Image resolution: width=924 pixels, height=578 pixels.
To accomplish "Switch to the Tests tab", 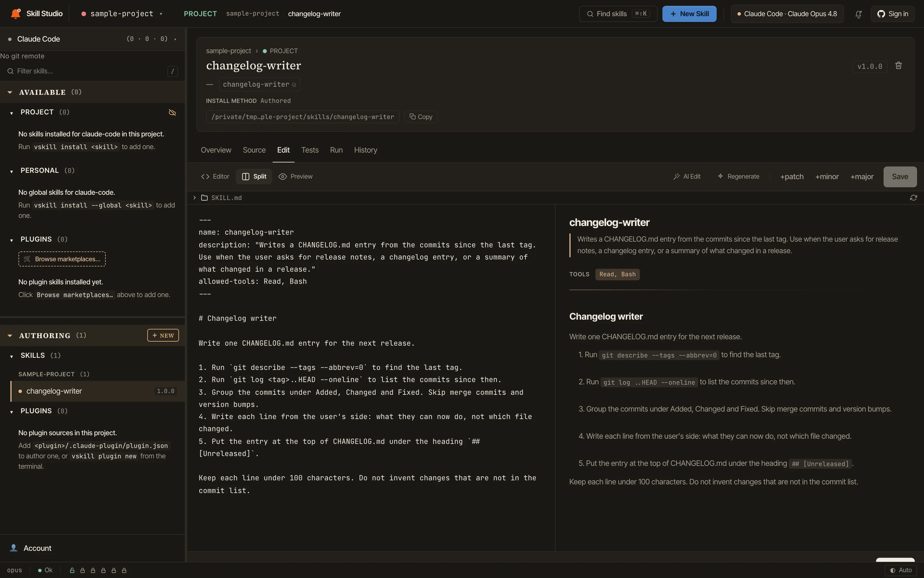I will [x=310, y=150].
